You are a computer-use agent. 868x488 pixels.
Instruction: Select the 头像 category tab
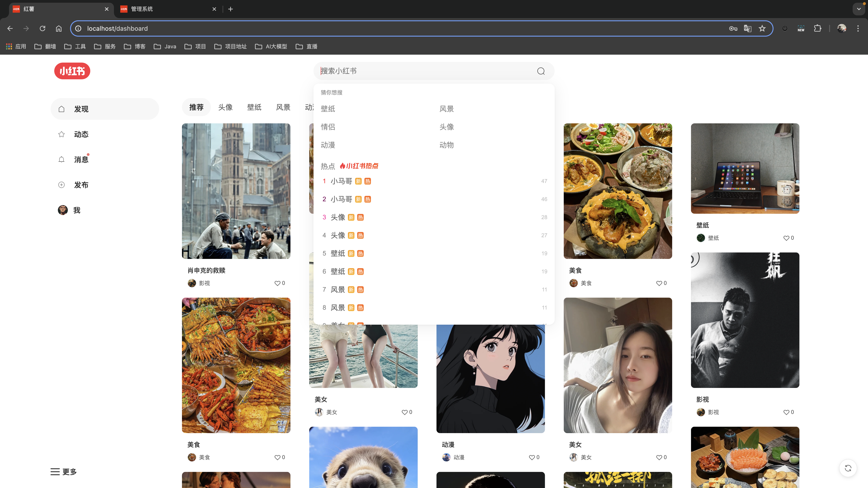click(x=225, y=108)
